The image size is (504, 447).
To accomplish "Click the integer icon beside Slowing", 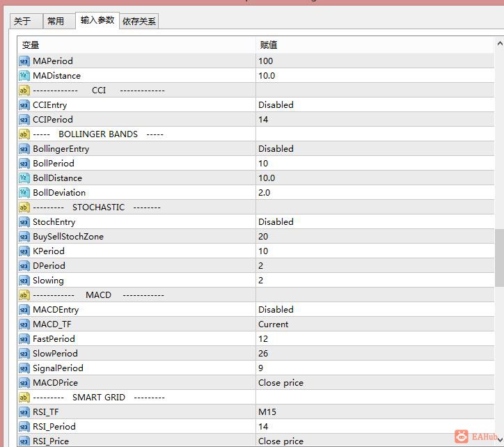I will (x=24, y=281).
